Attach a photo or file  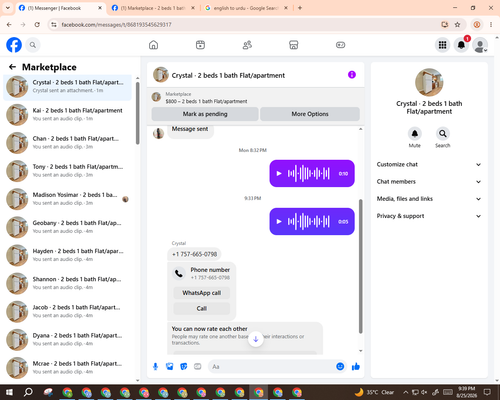(x=170, y=367)
